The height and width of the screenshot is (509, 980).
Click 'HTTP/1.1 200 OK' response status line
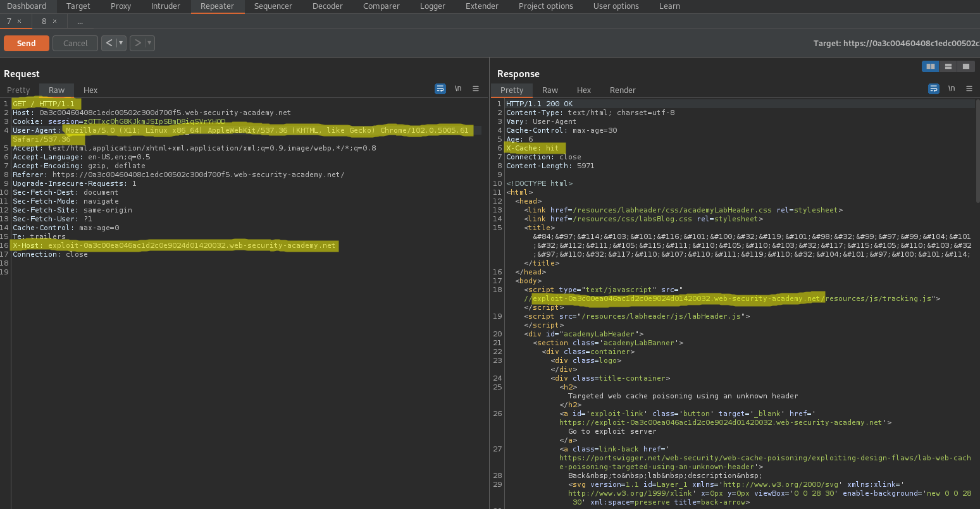pyautogui.click(x=539, y=104)
